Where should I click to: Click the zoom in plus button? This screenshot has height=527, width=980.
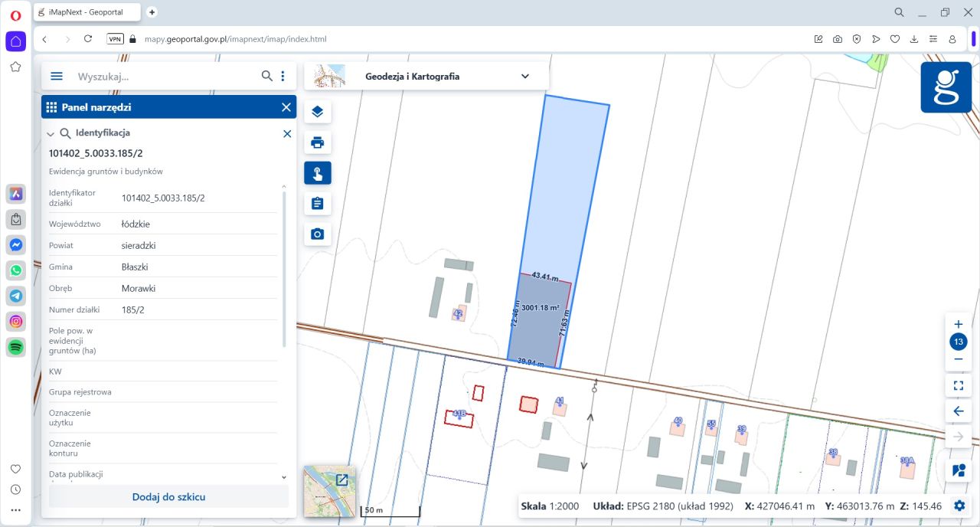pos(958,324)
